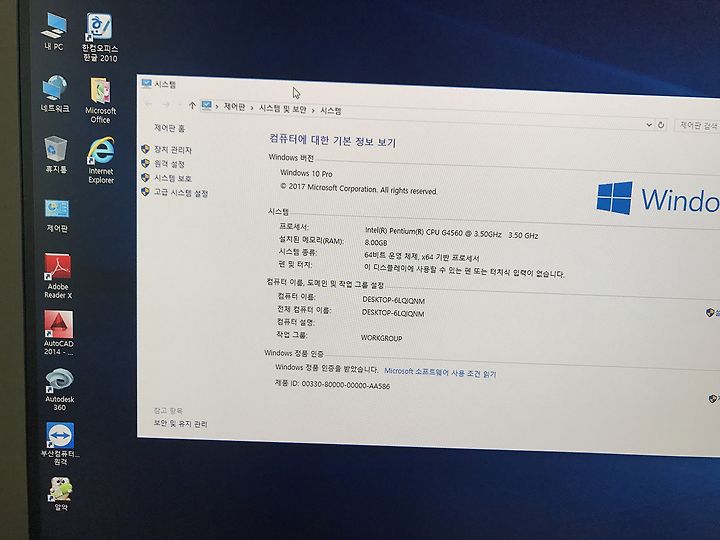720x540 pixels.
Task: Click the 전체 컴퓨터 이름 value DESKTOP-6LQIQNM
Action: [393, 313]
